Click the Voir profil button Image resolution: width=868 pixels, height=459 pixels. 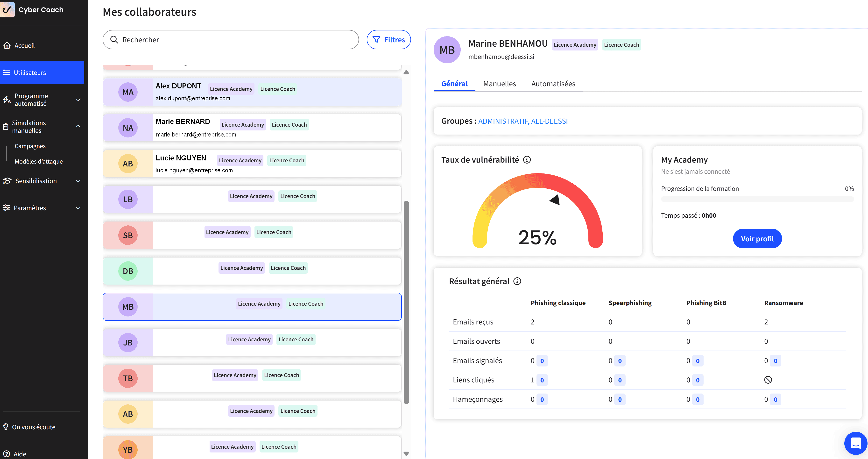click(757, 239)
